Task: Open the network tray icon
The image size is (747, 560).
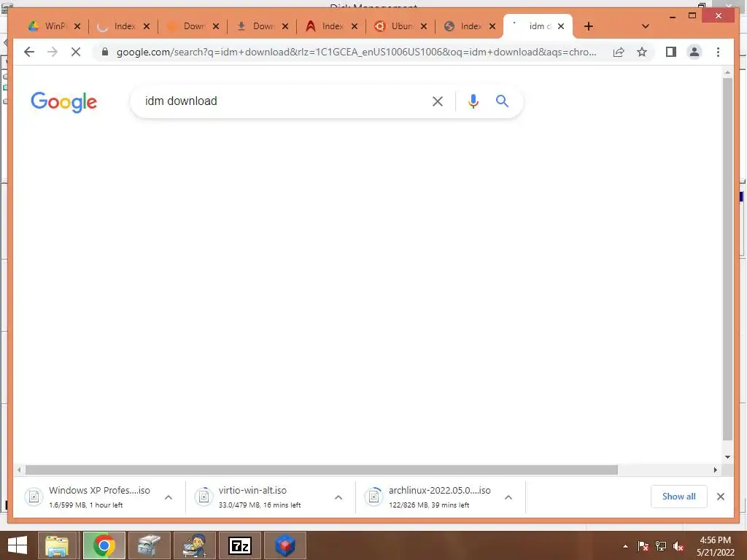Action: tap(661, 546)
